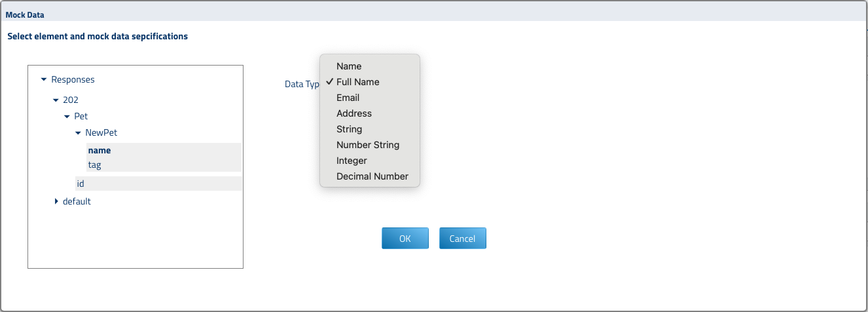Select String in the dropdown list

[349, 129]
